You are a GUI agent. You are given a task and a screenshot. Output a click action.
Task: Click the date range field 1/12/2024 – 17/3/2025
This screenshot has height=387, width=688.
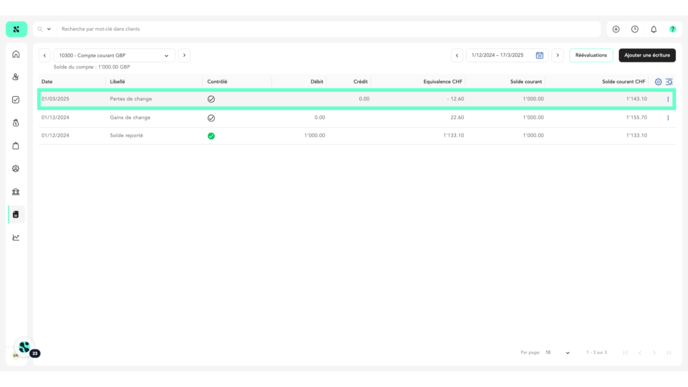click(x=499, y=55)
